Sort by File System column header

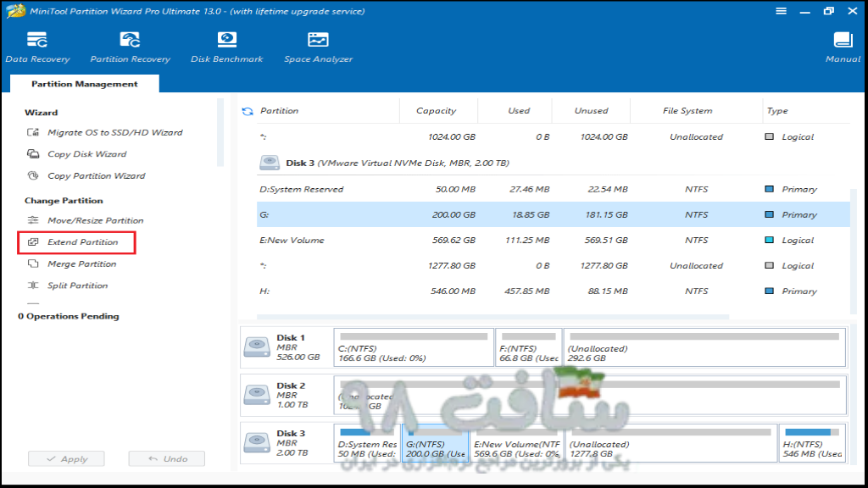pyautogui.click(x=687, y=111)
